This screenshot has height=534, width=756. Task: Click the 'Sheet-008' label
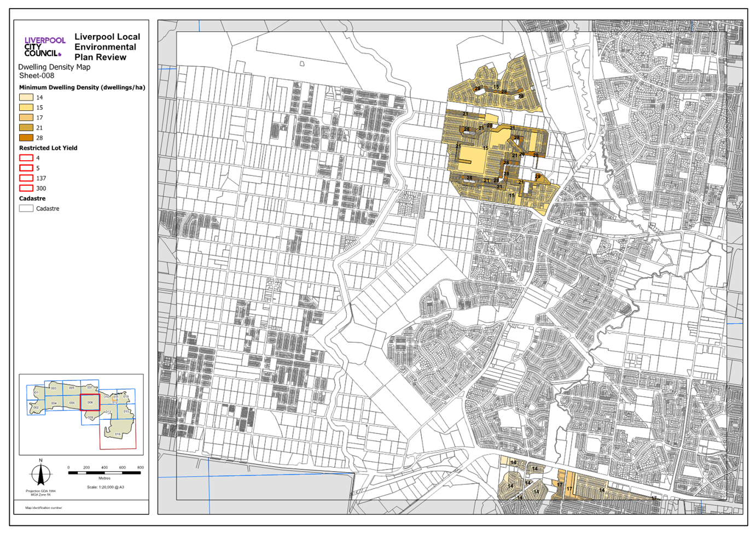point(37,76)
